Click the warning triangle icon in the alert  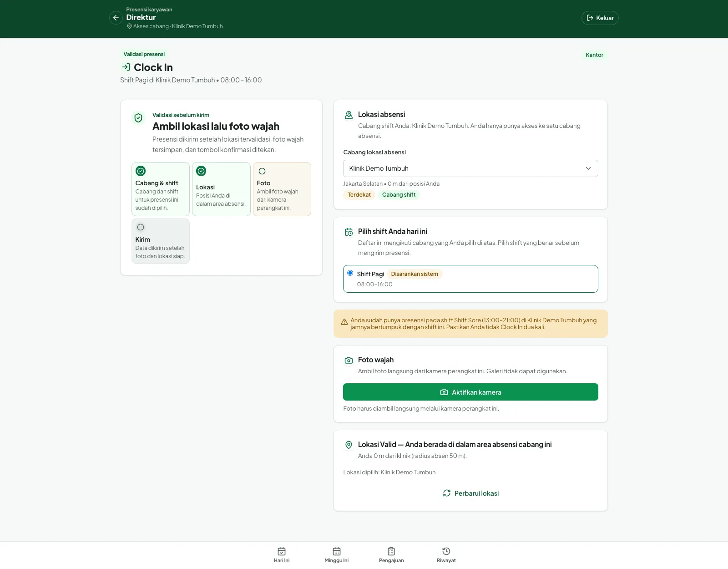344,322
